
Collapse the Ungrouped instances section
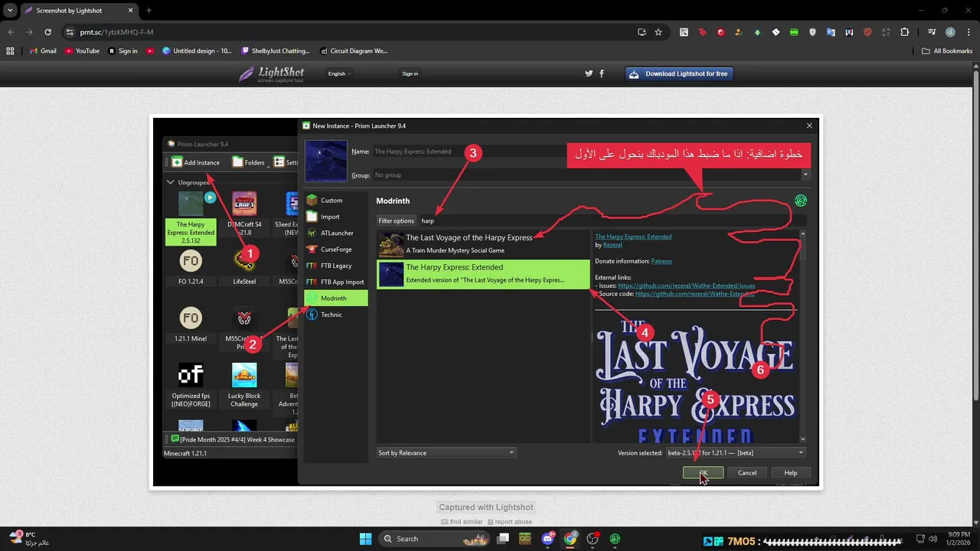[x=171, y=183]
